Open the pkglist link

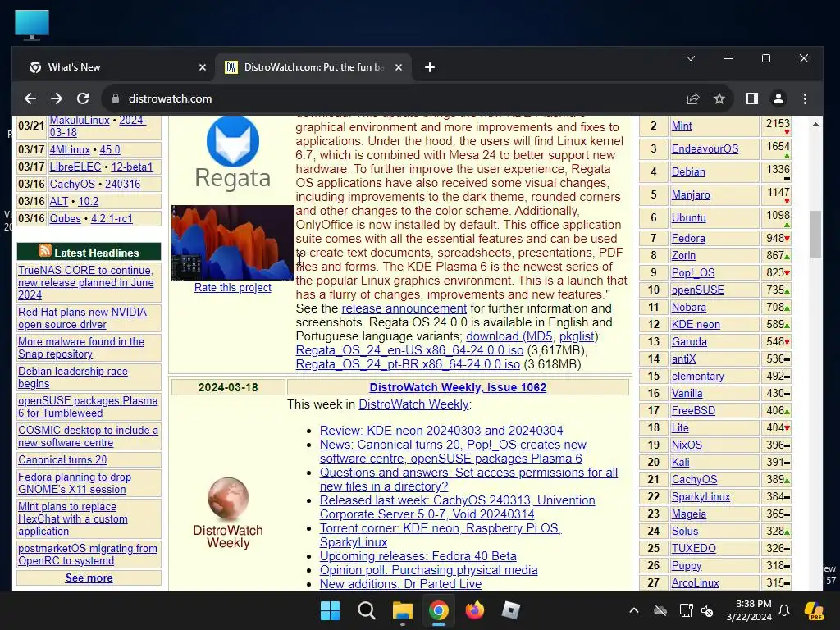tap(577, 336)
